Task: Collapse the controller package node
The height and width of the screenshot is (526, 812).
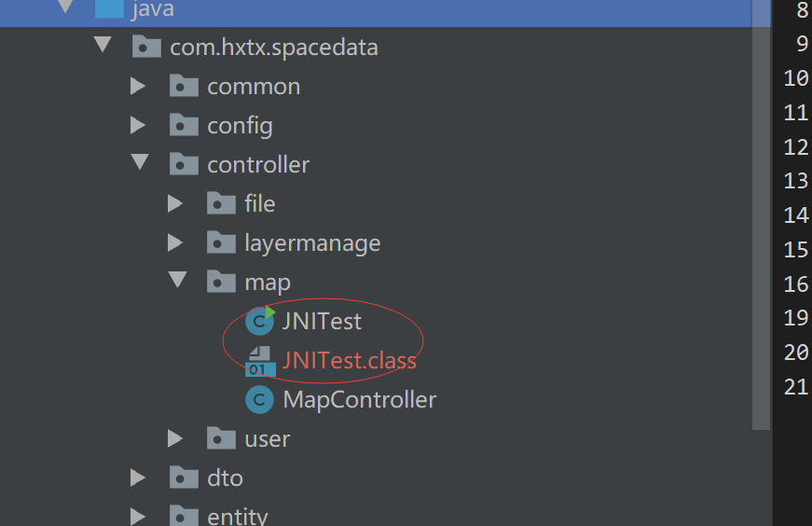Action: click(140, 164)
